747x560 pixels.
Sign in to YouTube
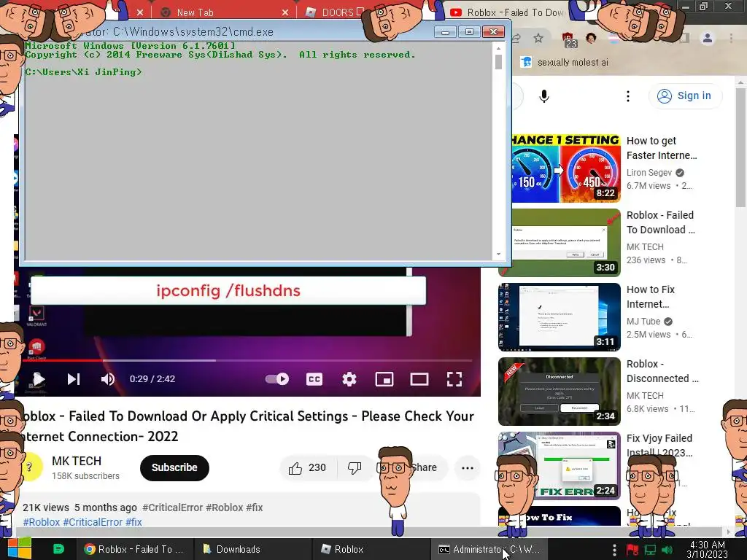tap(685, 96)
